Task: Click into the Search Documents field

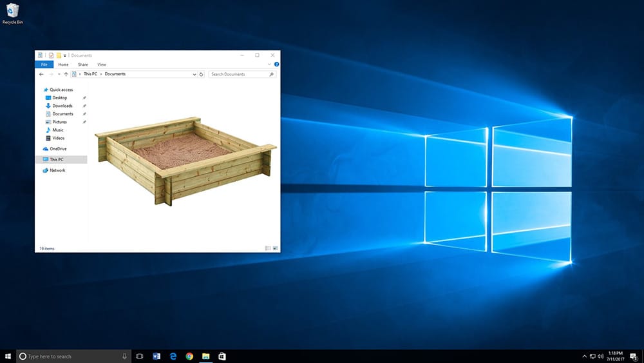Action: [x=242, y=74]
